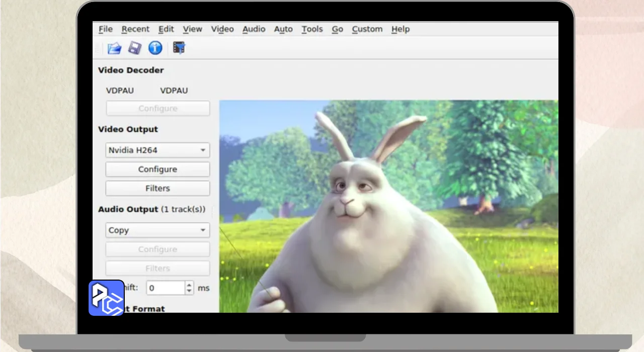
Task: Open the Recent menu
Action: (135, 29)
